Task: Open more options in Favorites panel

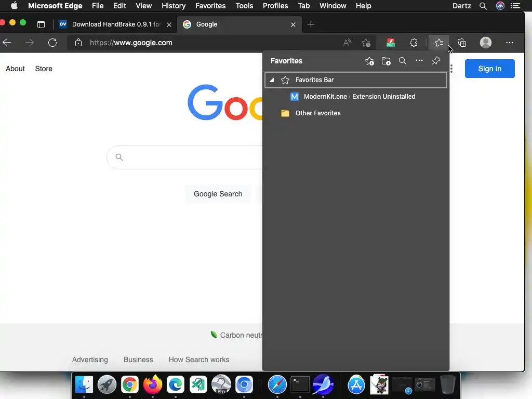Action: 419,61
